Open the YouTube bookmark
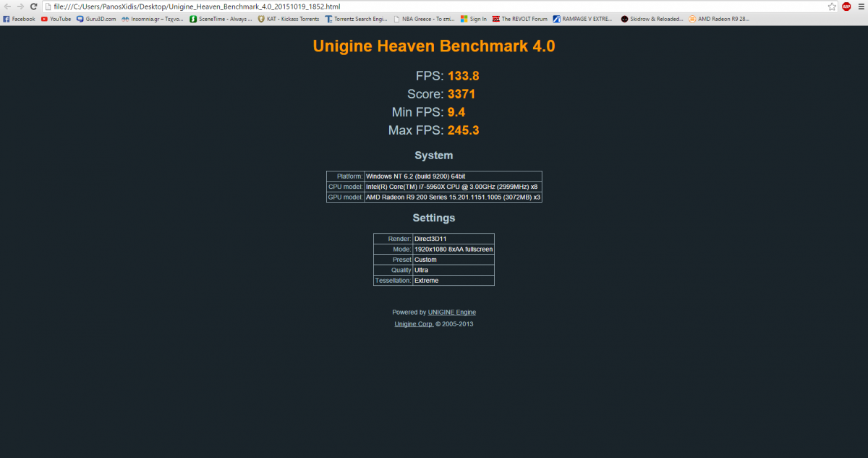Screen dimensions: 868x458 [56, 19]
